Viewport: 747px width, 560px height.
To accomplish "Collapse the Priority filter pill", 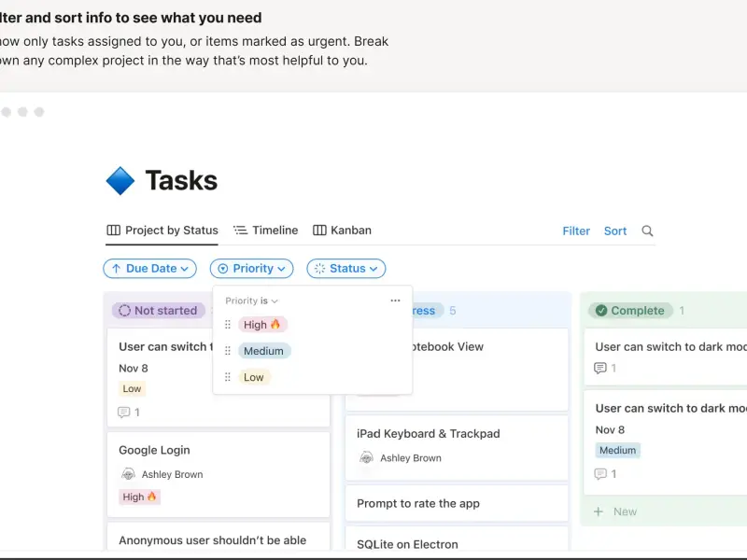I will click(251, 269).
